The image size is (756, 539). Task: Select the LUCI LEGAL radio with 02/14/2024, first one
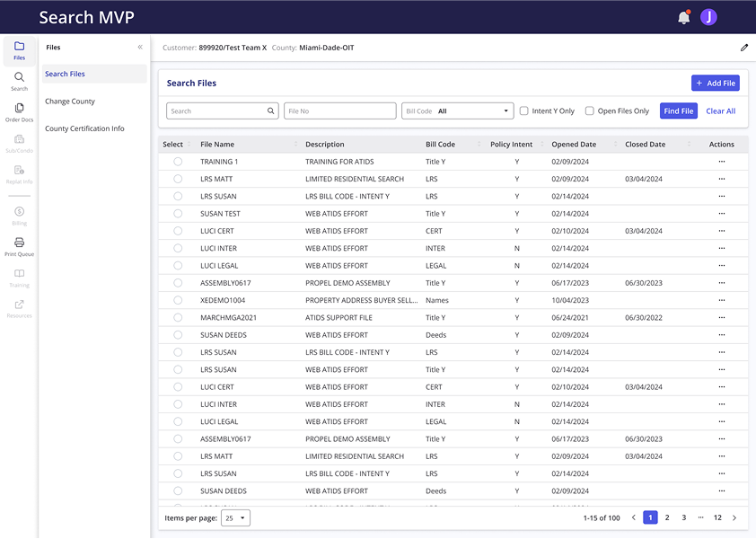click(178, 265)
